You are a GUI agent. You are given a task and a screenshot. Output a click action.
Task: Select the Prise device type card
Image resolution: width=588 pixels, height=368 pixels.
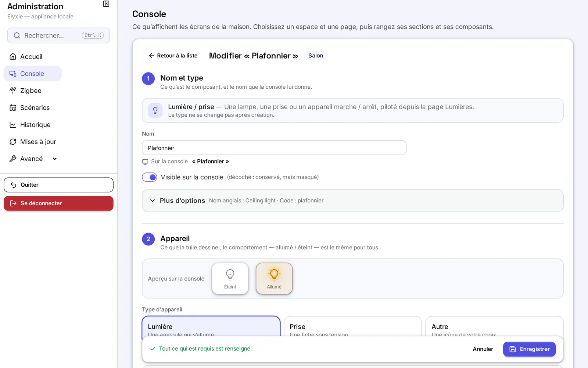click(x=353, y=326)
